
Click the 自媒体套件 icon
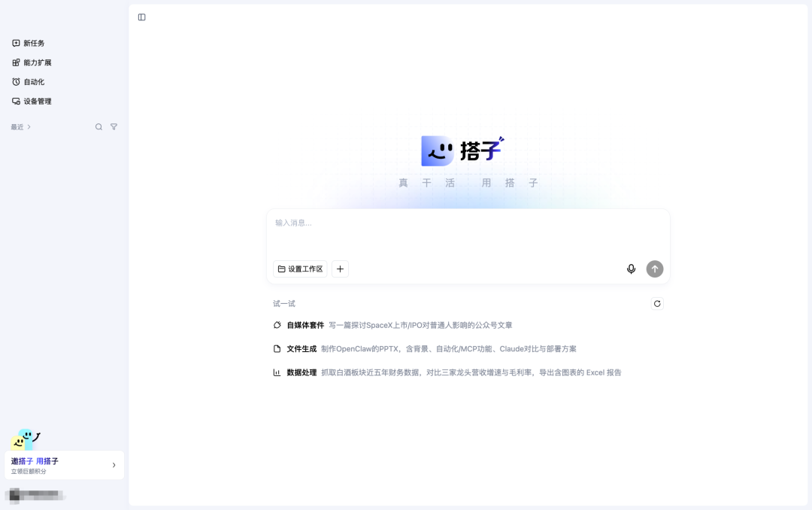click(277, 326)
